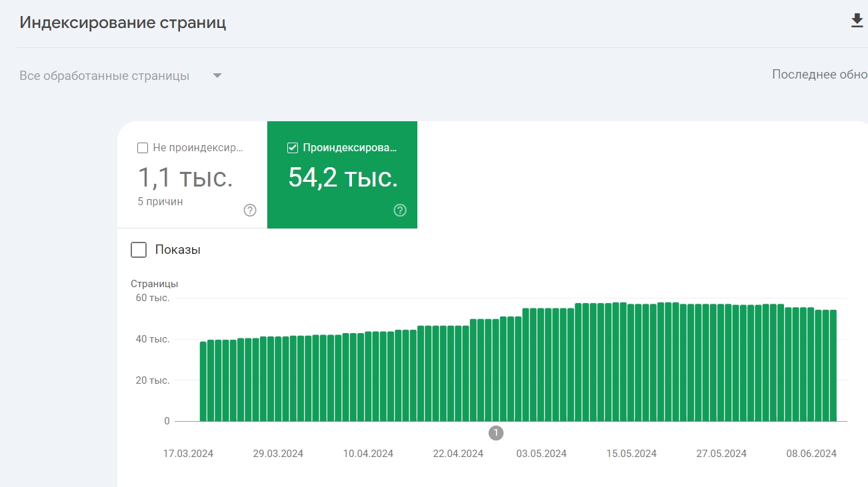Click the 'Страницы' chart axis title

(155, 284)
